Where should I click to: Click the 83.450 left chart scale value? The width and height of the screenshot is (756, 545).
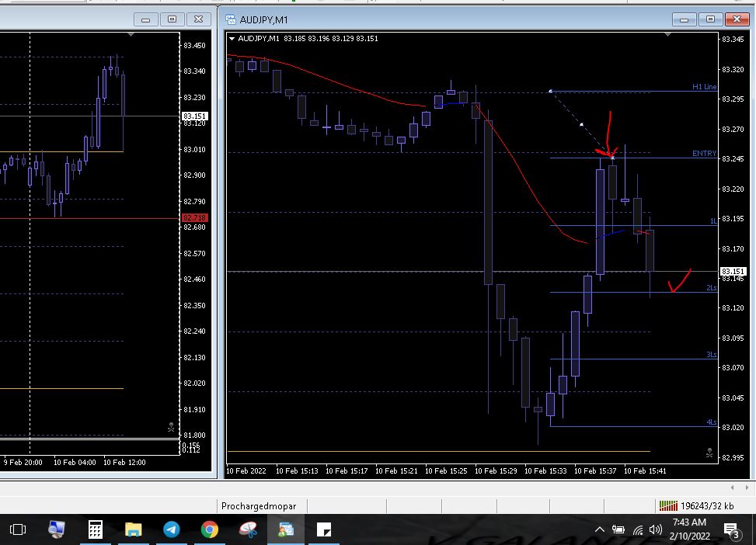point(194,45)
